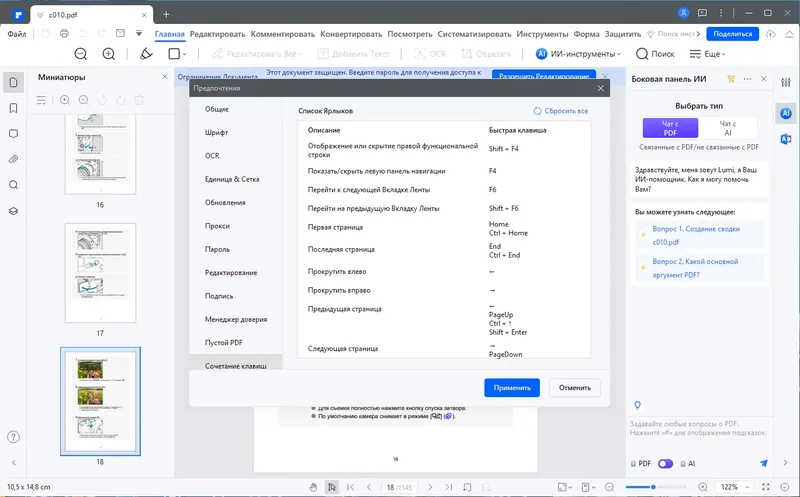This screenshot has height=497, width=800.
Task: Select Чат с PDF mode
Action: [670, 128]
